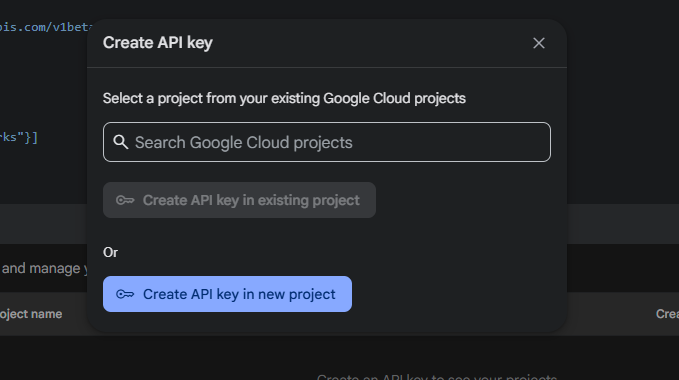
Task: Click dimmed backdrop right of the dialog
Action: click(623, 108)
